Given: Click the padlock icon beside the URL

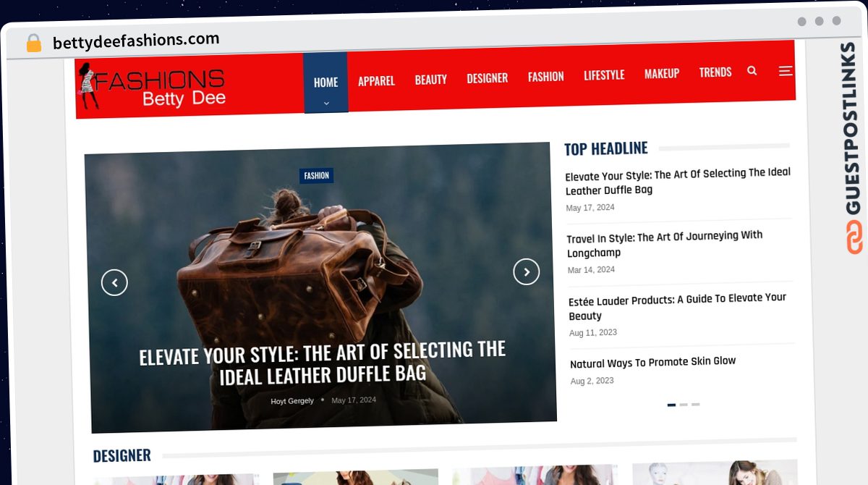Looking at the screenshot, I should pos(33,43).
